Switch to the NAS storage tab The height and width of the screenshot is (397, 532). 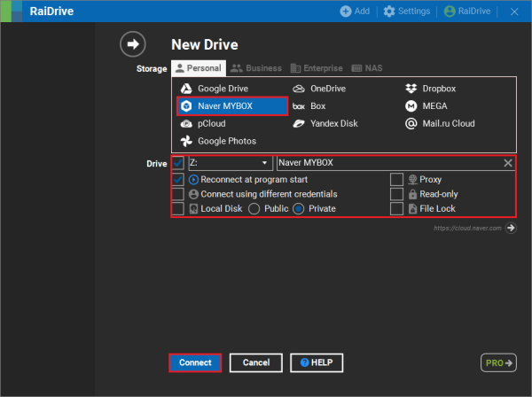[367, 68]
